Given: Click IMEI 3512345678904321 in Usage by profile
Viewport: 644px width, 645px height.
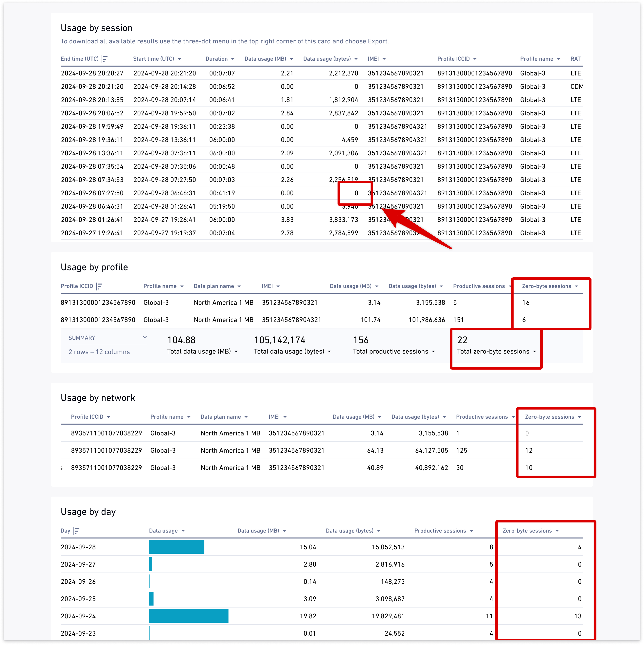Looking at the screenshot, I should pos(291,320).
